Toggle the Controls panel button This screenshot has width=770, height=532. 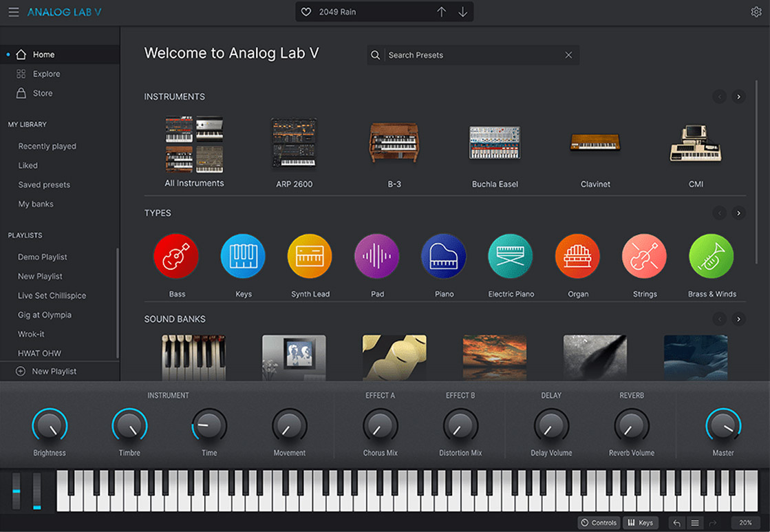pyautogui.click(x=599, y=522)
